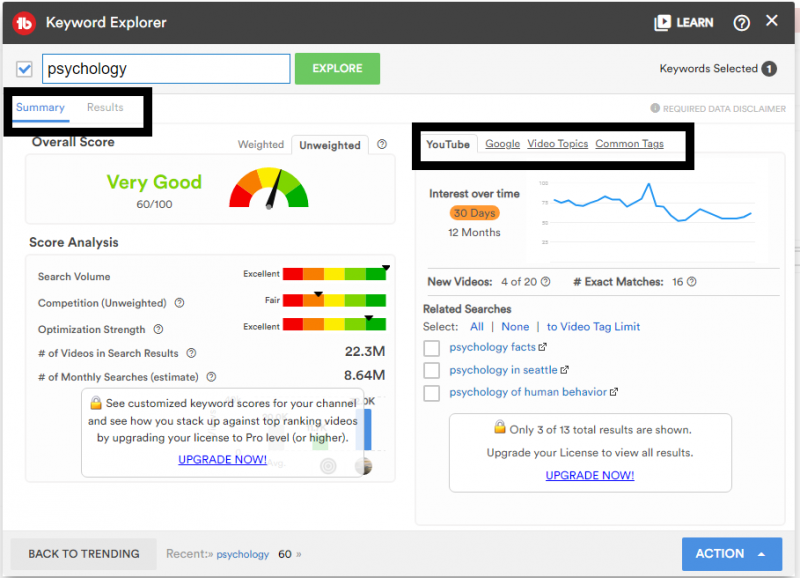Open the Google tab
The height and width of the screenshot is (578, 800).
(x=502, y=144)
